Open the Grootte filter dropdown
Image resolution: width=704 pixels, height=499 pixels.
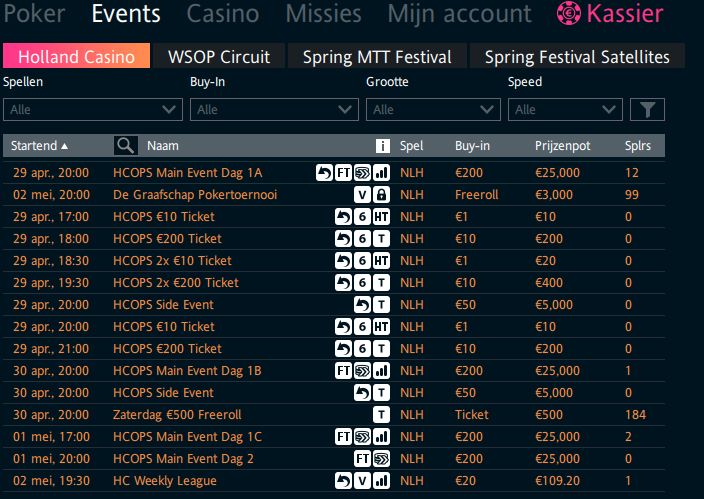click(433, 110)
